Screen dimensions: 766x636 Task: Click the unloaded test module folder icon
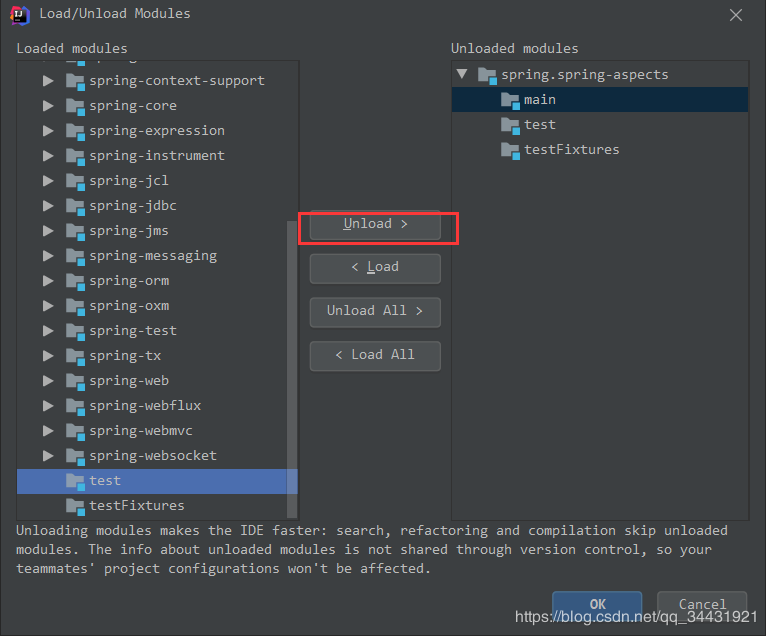(x=511, y=126)
